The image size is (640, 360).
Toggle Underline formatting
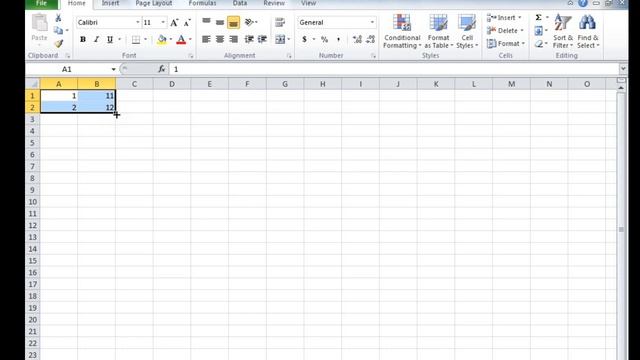click(110, 40)
